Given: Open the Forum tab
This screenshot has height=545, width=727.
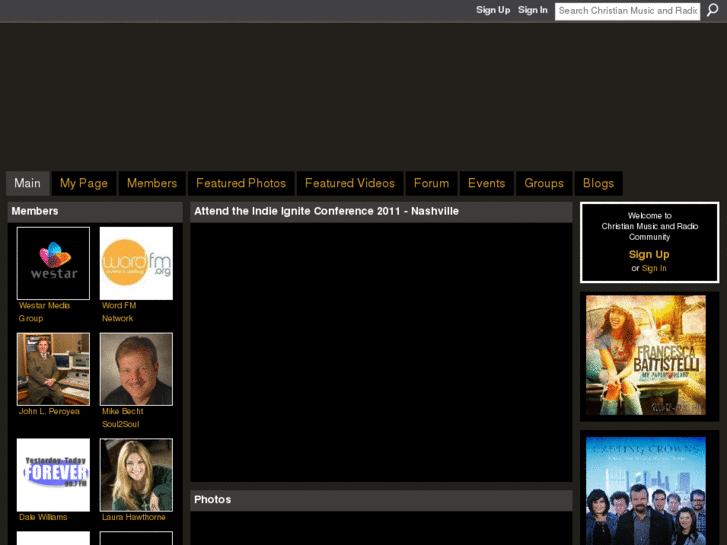Looking at the screenshot, I should tap(432, 183).
